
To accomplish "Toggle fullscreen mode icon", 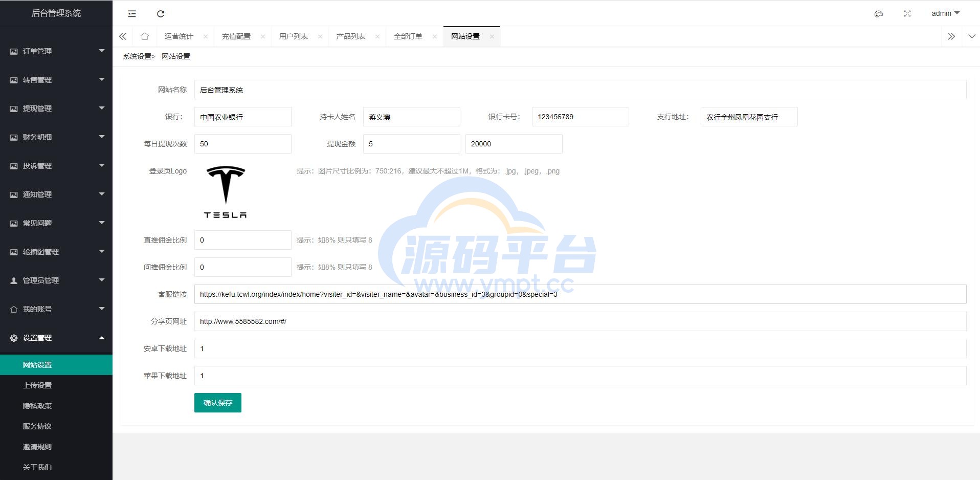I will [907, 14].
